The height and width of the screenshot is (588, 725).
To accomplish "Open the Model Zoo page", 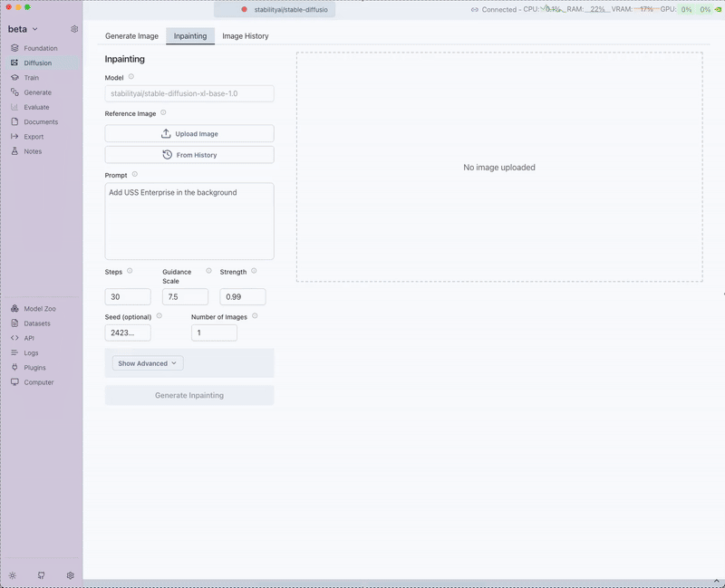I will 39,309.
